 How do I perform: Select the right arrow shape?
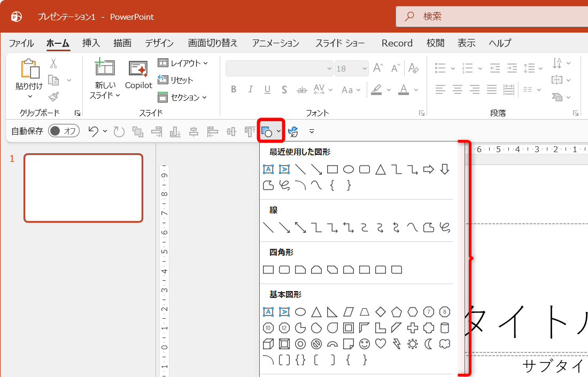click(428, 169)
